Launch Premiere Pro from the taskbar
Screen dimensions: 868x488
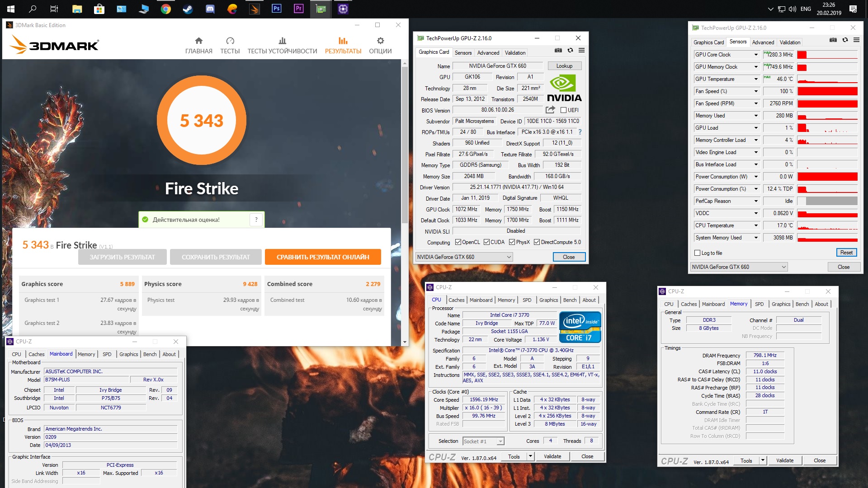pyautogui.click(x=298, y=9)
